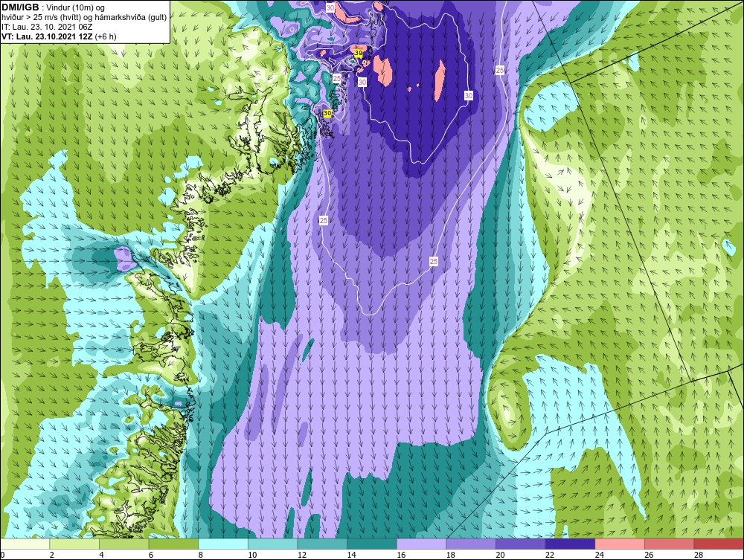Click 'VT: Lau. 23.10.2021 12Z (+6 h)' line
744x560 pixels.
tap(59, 36)
